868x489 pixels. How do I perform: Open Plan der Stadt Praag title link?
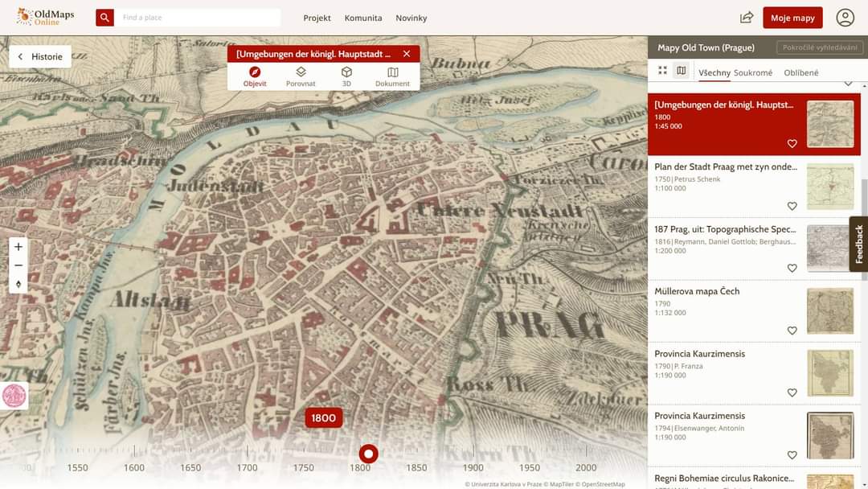click(x=726, y=166)
